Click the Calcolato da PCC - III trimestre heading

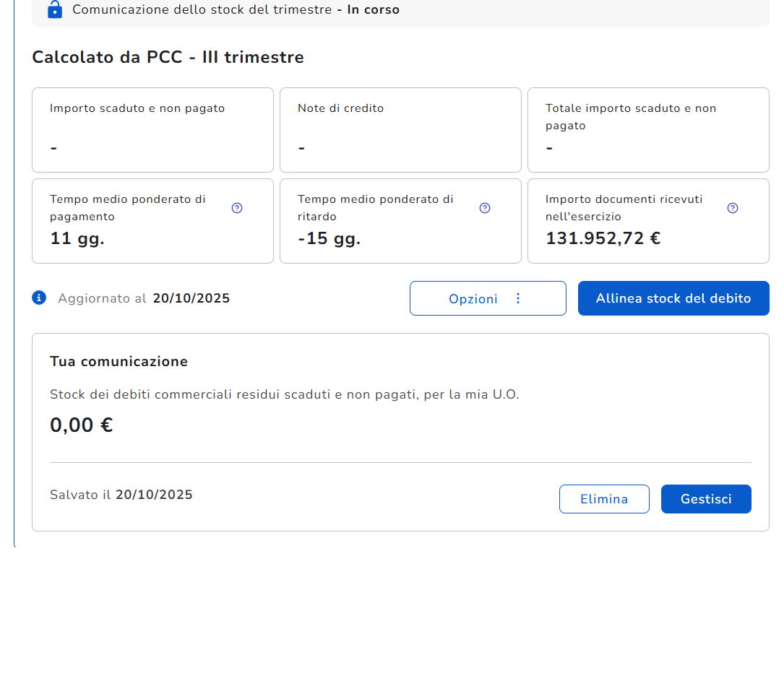[168, 57]
